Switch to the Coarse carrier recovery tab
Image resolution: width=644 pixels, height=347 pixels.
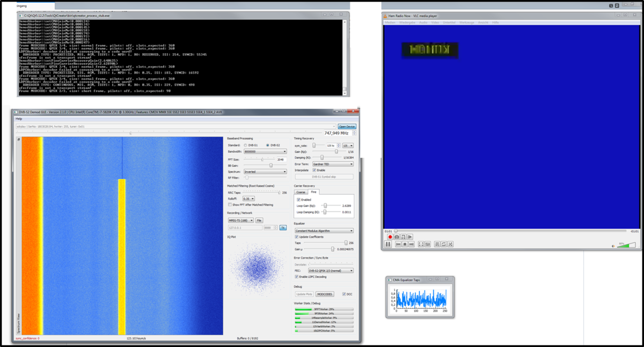tap(301, 192)
